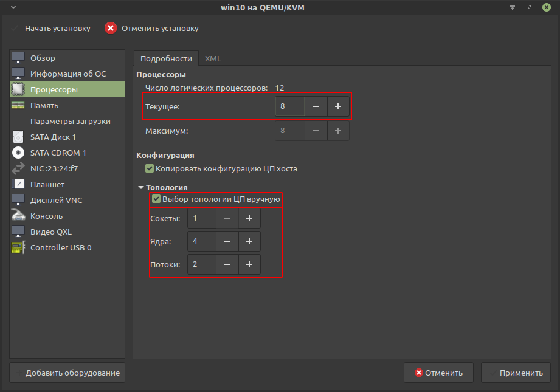
Task: Select the SATA CDROM 1 disc icon
Action: [x=18, y=153]
